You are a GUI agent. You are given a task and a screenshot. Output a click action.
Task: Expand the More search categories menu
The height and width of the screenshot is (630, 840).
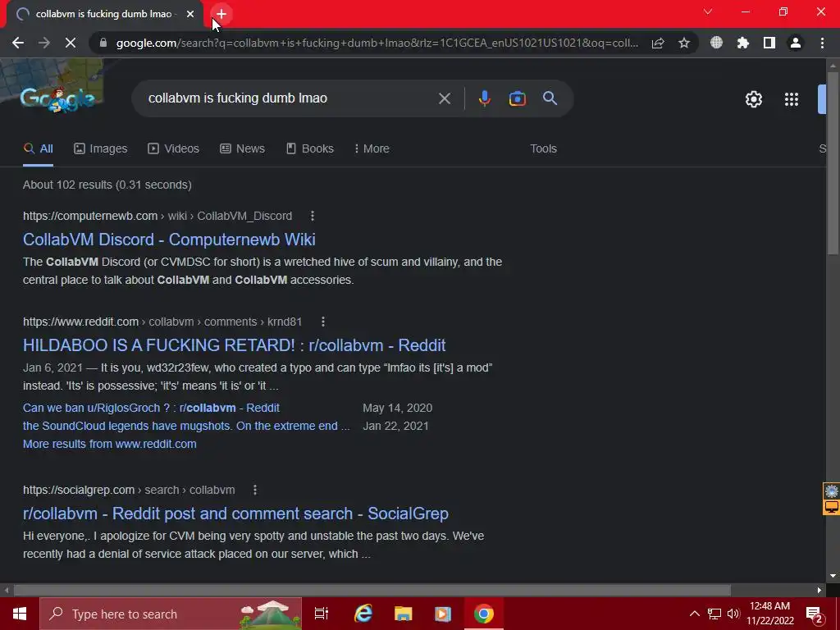click(372, 149)
